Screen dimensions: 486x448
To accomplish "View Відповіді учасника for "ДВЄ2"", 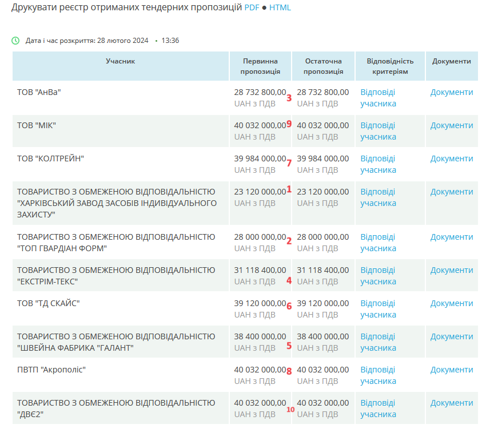I will click(378, 409).
